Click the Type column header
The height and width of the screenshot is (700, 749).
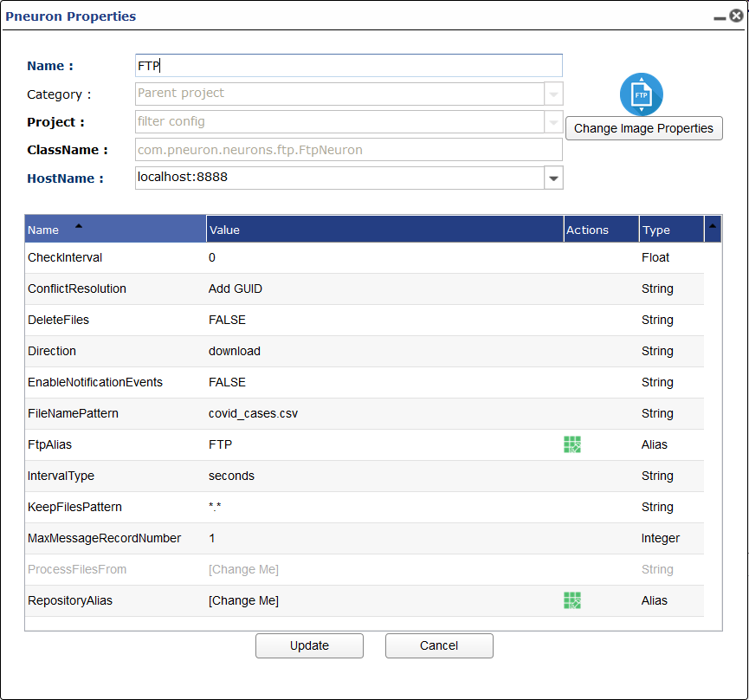click(672, 229)
